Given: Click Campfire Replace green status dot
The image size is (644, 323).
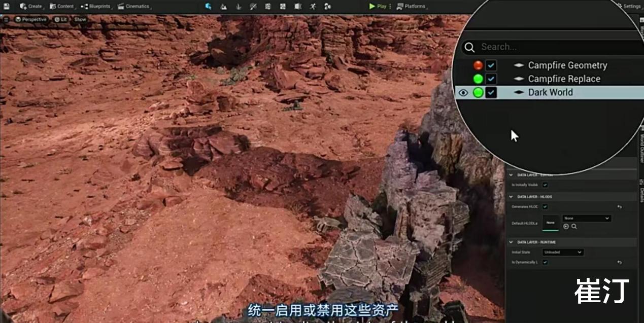Looking at the screenshot, I should click(478, 79).
